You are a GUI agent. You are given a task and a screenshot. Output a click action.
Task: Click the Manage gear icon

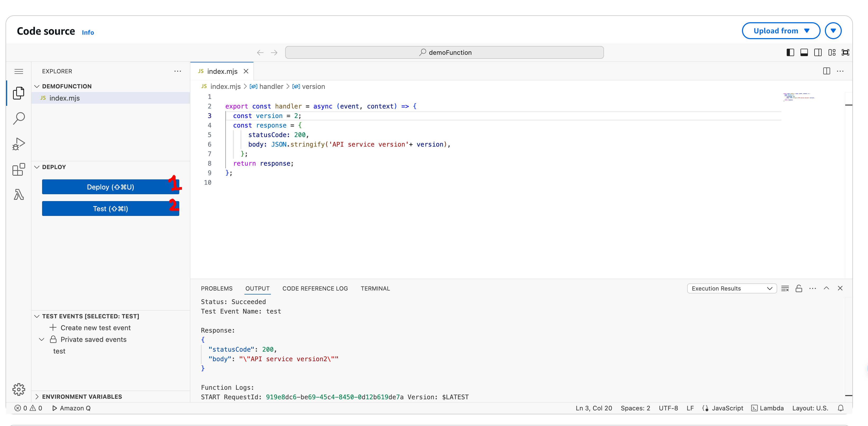click(19, 389)
